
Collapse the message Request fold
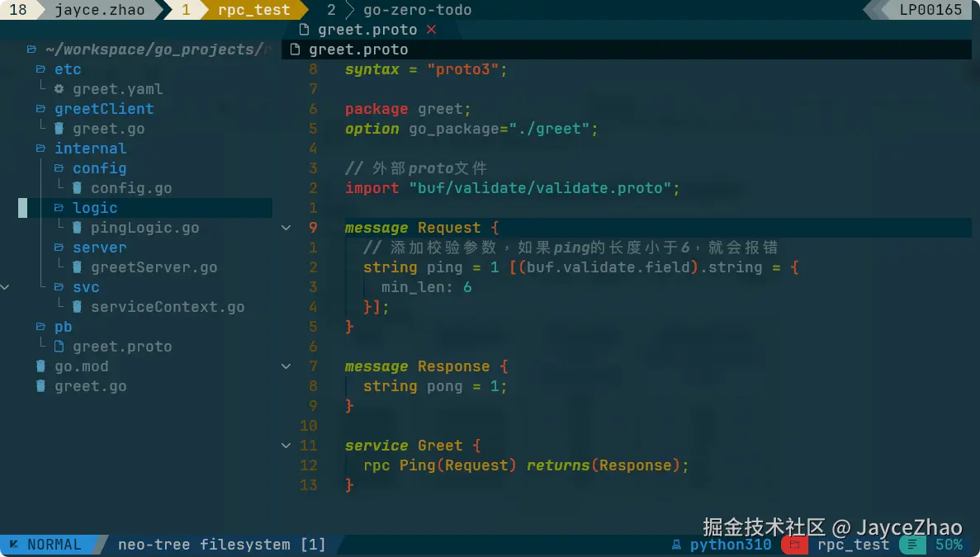(x=286, y=228)
